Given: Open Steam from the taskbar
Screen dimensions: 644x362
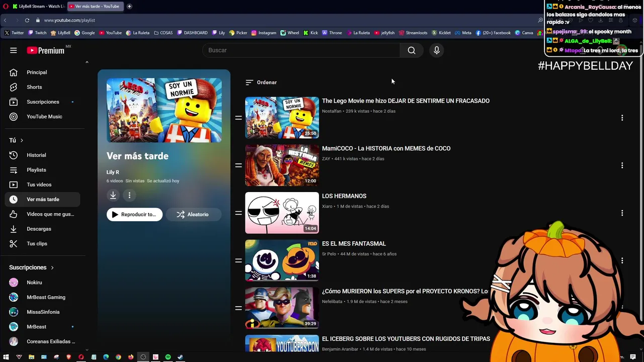Looking at the screenshot, I should coord(180,357).
